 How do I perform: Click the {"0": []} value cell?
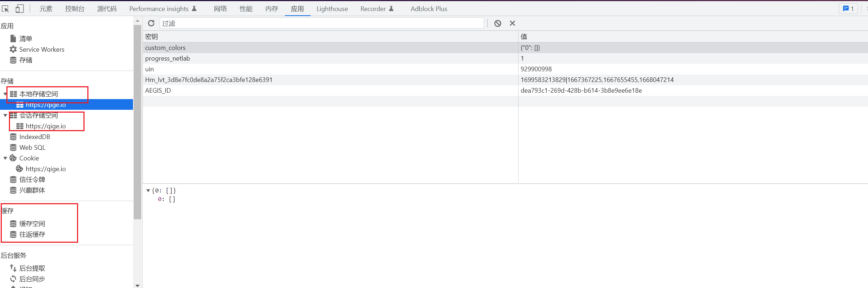tap(693, 47)
